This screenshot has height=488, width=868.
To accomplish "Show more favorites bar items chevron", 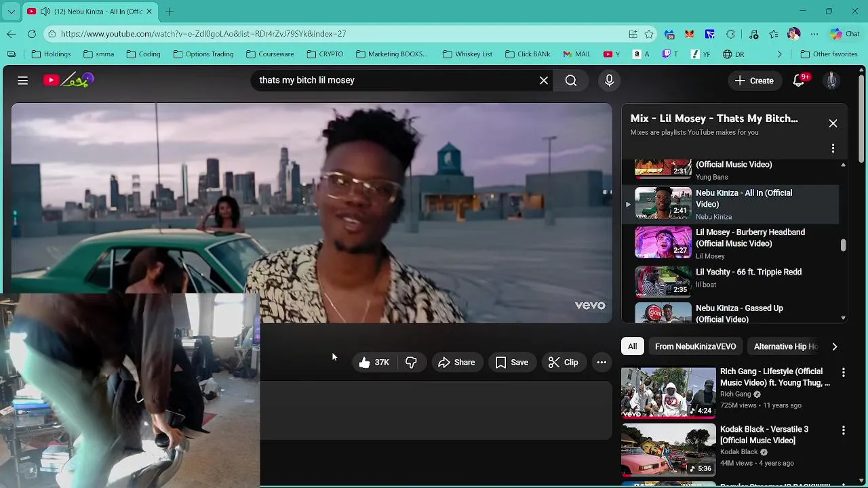I will pyautogui.click(x=779, y=54).
